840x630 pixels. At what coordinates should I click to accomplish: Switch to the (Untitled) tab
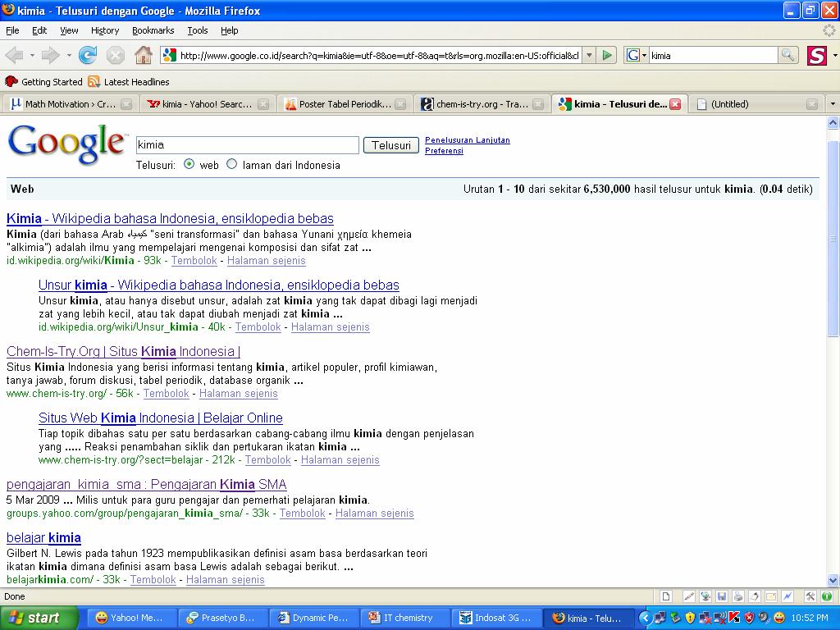point(756,104)
